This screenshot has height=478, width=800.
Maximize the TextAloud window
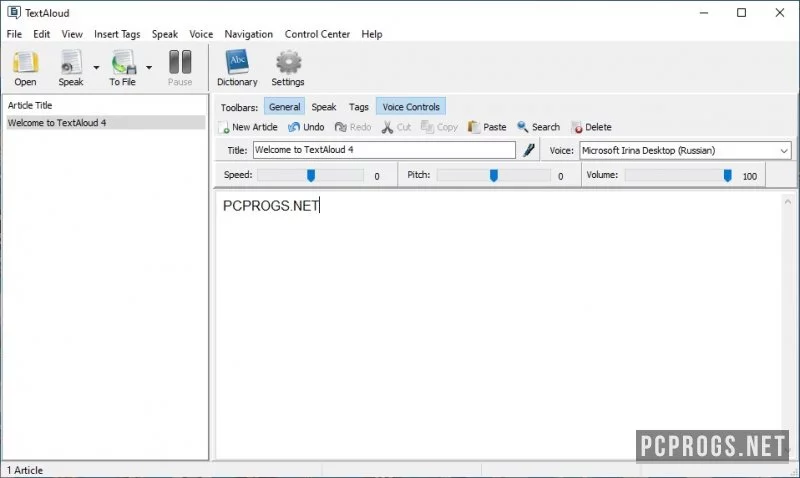pos(741,12)
